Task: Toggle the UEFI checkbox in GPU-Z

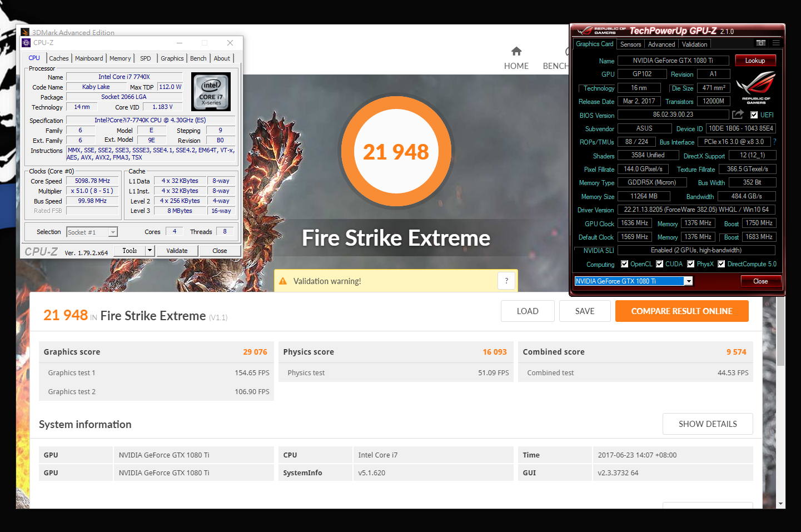Action: point(754,115)
